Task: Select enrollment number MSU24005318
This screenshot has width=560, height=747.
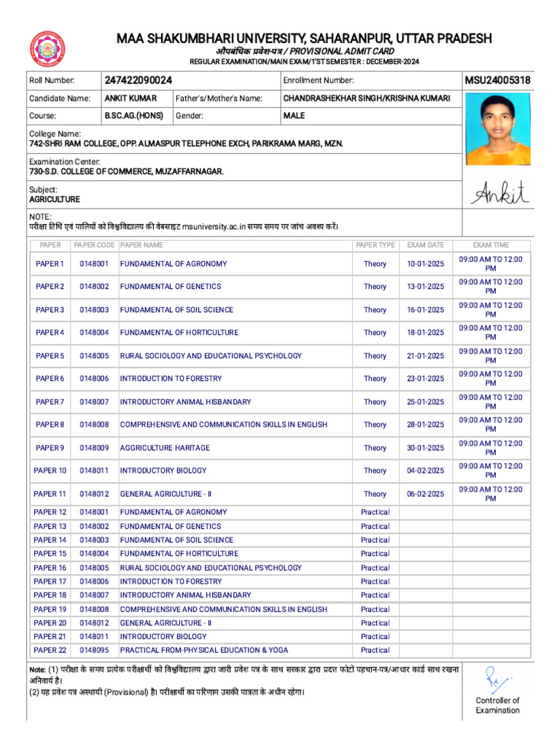Action: [x=497, y=80]
